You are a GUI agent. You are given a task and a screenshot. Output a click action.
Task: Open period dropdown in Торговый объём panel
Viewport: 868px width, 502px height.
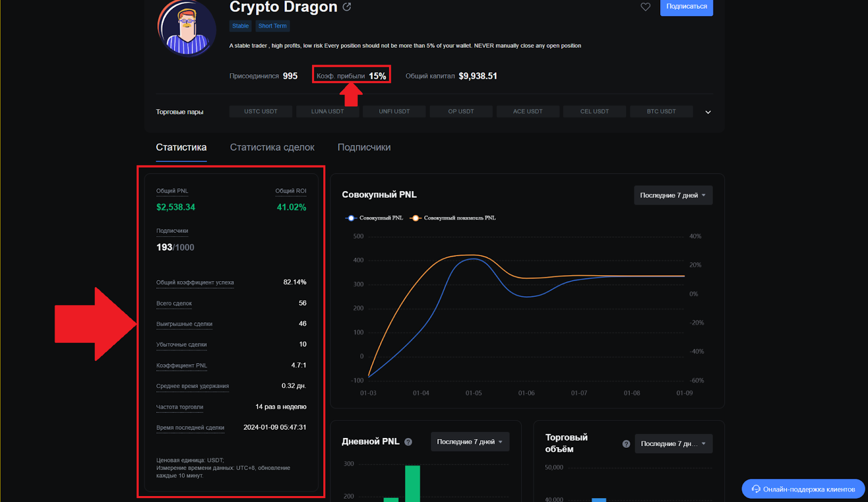pos(673,444)
